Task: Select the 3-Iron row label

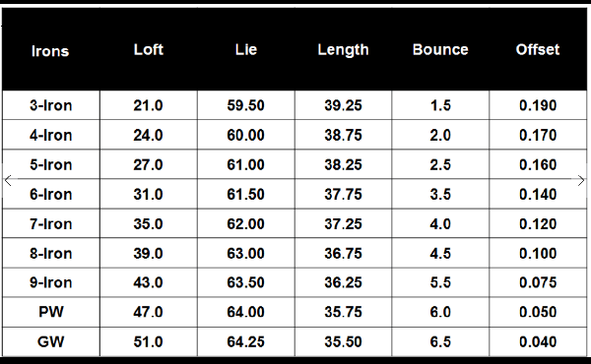Action: (51, 105)
